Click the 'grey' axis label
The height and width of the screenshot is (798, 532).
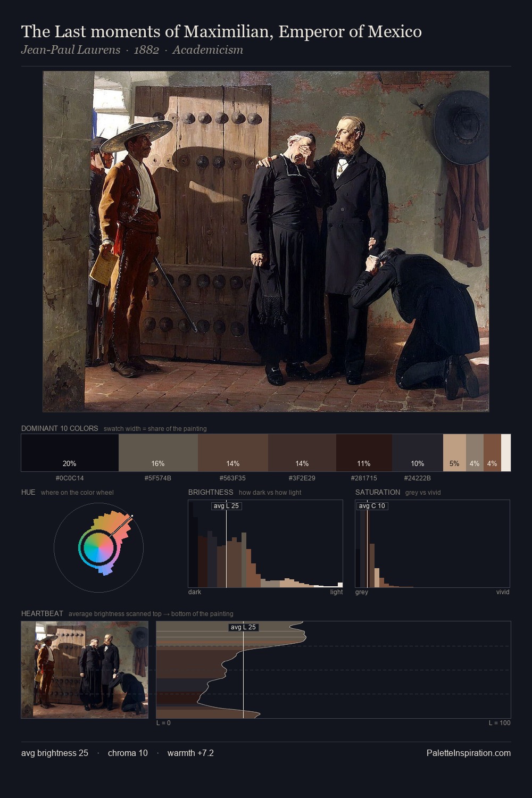point(362,592)
